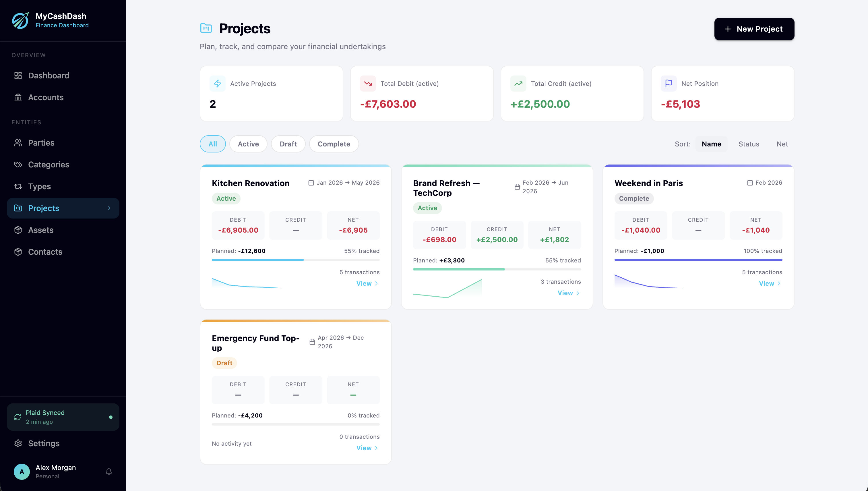The width and height of the screenshot is (868, 491).
Task: Open Contacts from the sidebar icon
Action: 18,252
